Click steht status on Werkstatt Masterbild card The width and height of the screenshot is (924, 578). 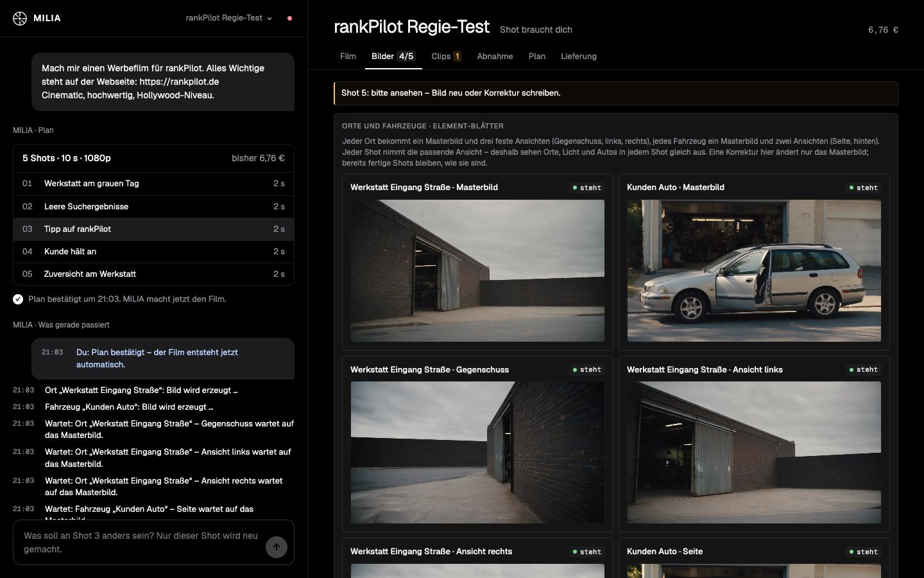click(x=586, y=188)
